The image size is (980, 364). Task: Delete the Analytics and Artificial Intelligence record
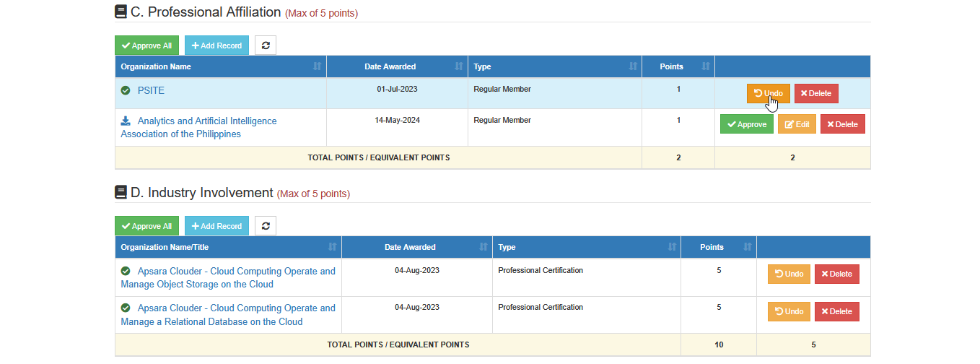click(842, 124)
